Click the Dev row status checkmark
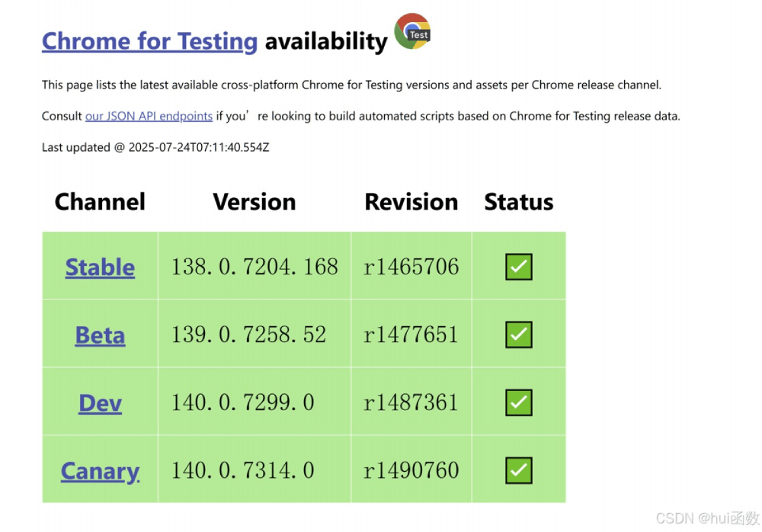The width and height of the screenshot is (762, 532). 518,402
